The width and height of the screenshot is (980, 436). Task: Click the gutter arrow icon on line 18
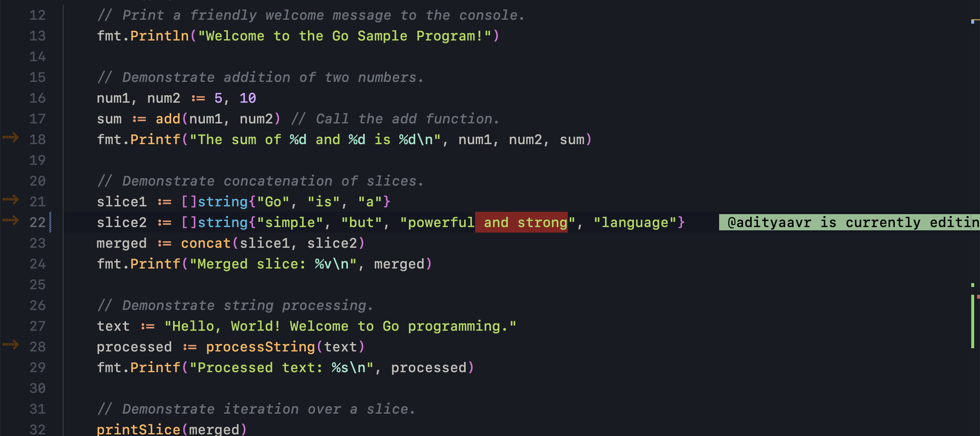[x=11, y=137]
